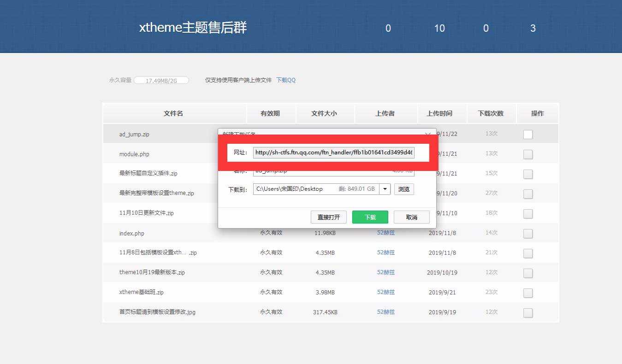
Task: Click the 21次 download count
Action: click(492, 252)
